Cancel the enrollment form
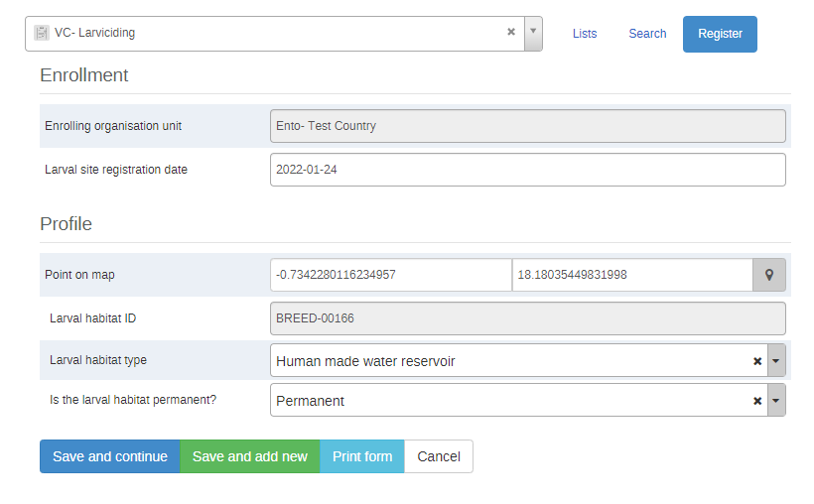 pyautogui.click(x=439, y=456)
